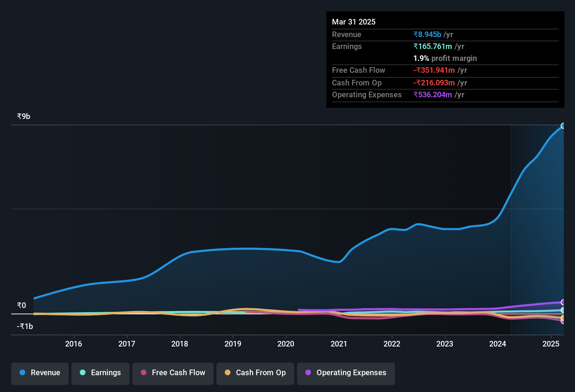Click the Earnings teal endpoint marker
The width and height of the screenshot is (575, 392).
point(563,310)
